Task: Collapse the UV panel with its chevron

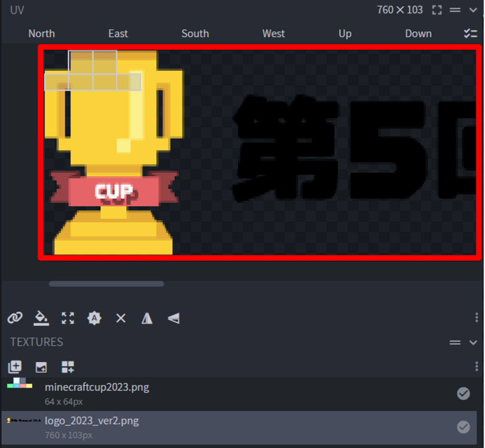Action: click(x=473, y=10)
